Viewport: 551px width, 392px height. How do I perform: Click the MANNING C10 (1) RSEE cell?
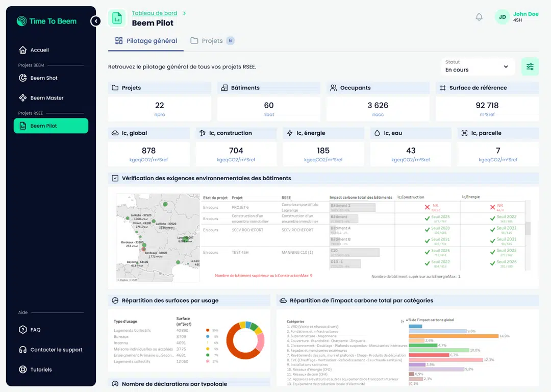click(x=297, y=253)
